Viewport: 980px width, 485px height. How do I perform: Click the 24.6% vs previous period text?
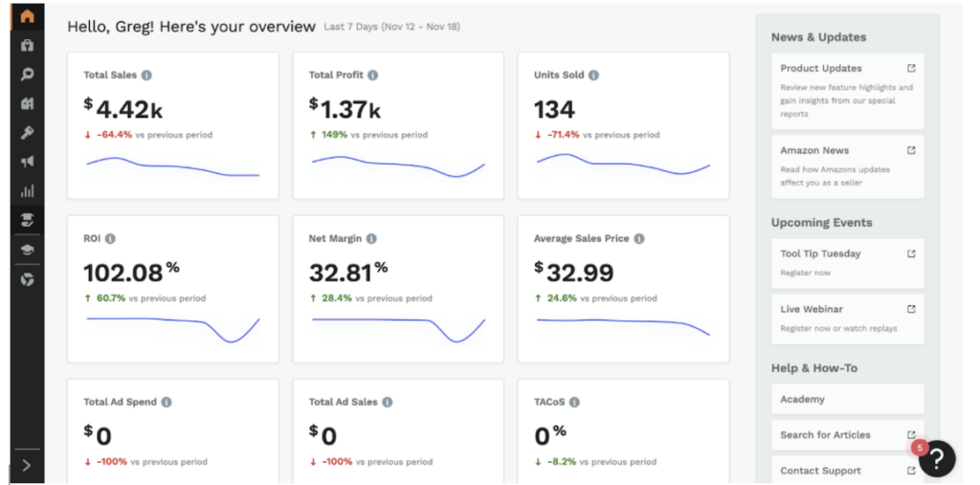(x=595, y=298)
